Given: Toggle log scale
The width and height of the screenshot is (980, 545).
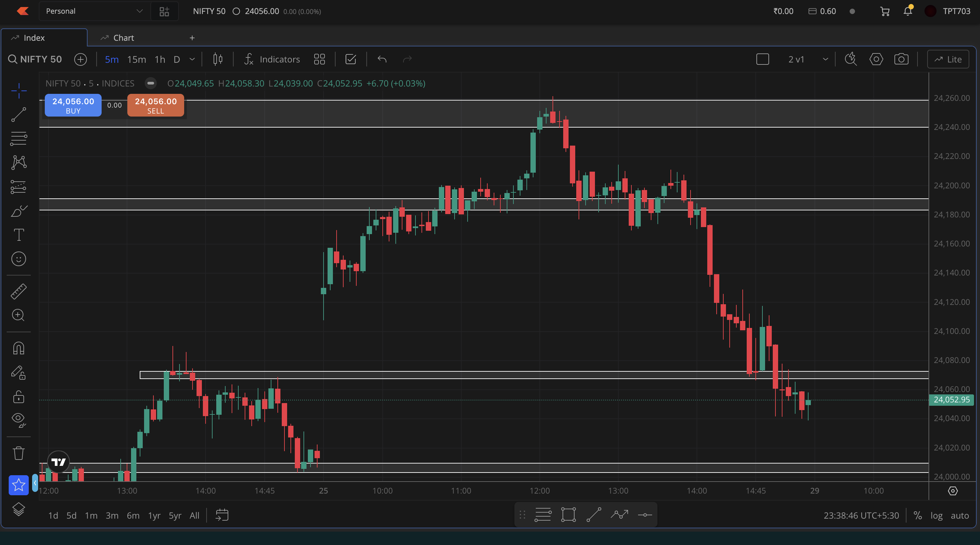Looking at the screenshot, I should (937, 515).
